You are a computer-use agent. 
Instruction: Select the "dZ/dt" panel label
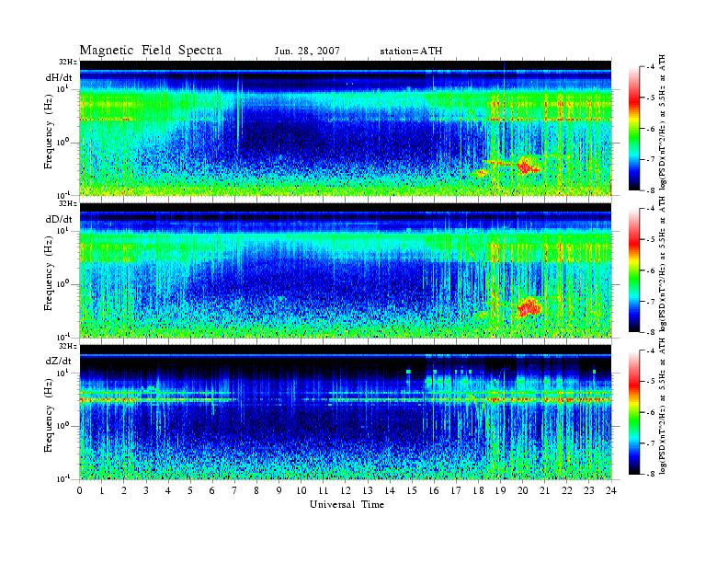(59, 361)
